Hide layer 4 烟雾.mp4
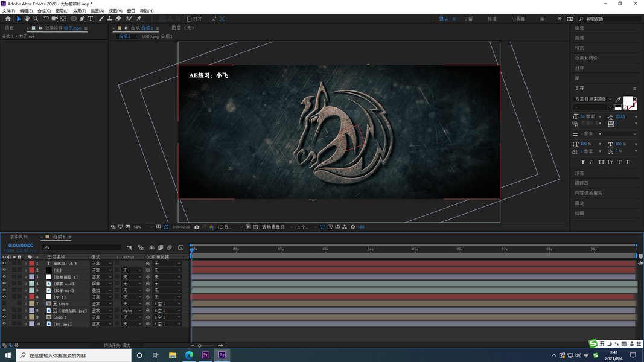The width and height of the screenshot is (644, 362). pos(4,284)
